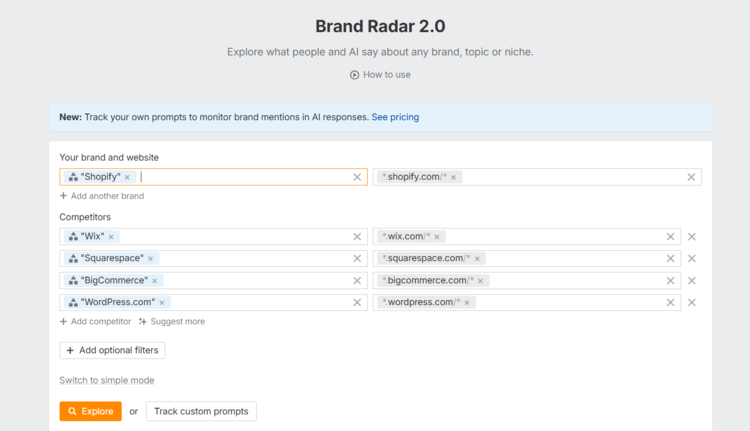Clear the wix.com website field
The width and height of the screenshot is (750, 431).
[x=670, y=236]
